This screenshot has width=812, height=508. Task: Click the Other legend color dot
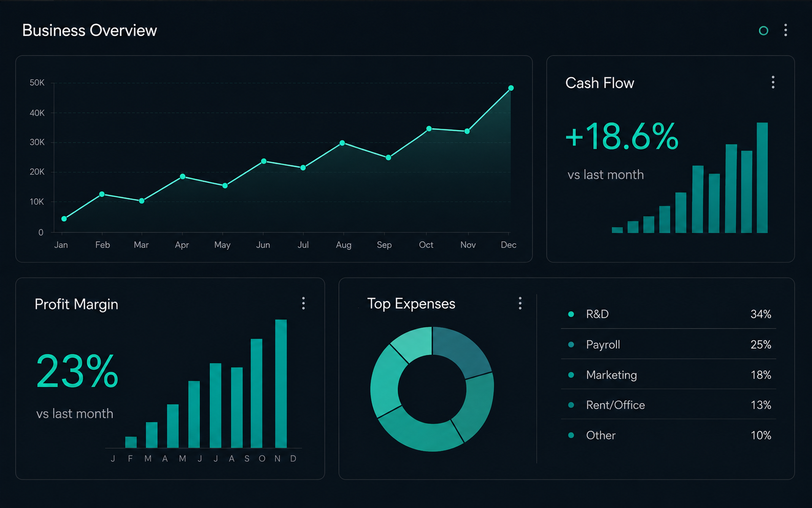(571, 435)
